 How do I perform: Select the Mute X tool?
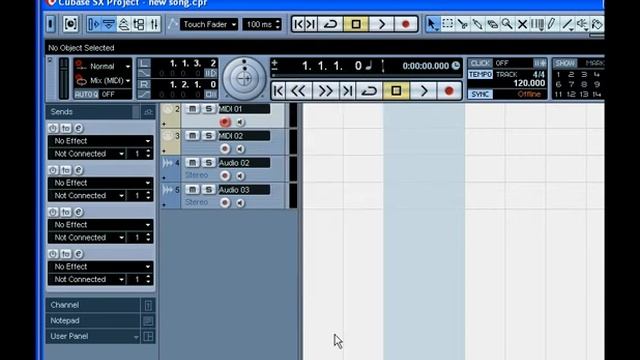click(x=522, y=24)
